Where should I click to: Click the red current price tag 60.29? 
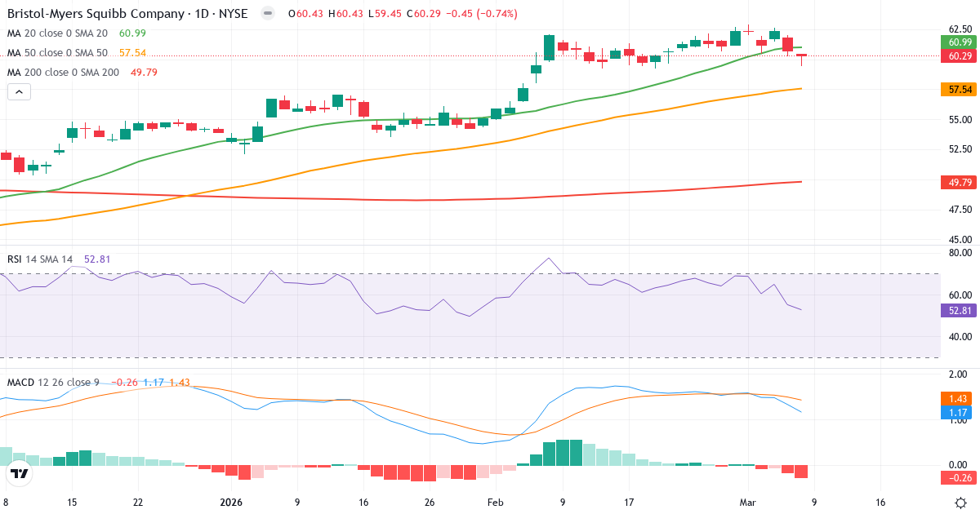click(957, 56)
